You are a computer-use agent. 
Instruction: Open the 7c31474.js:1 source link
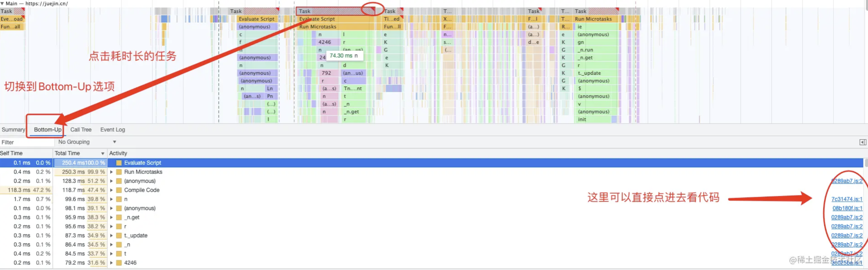pos(847,199)
